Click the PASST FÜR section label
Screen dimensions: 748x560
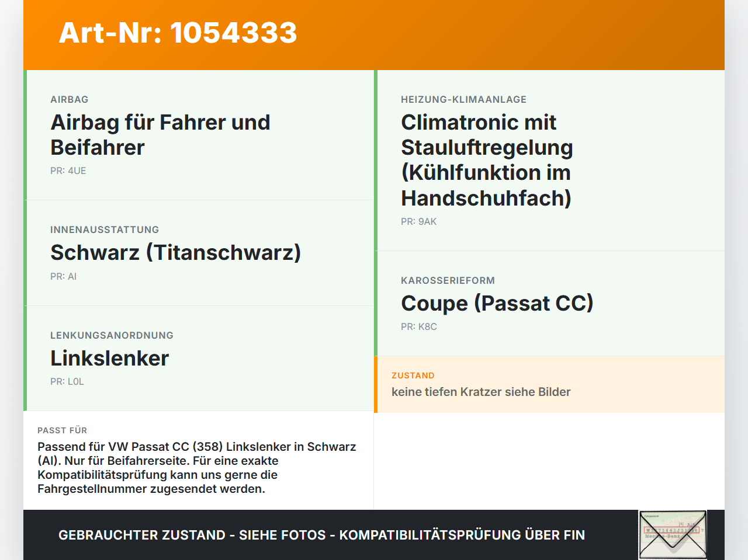63,430
